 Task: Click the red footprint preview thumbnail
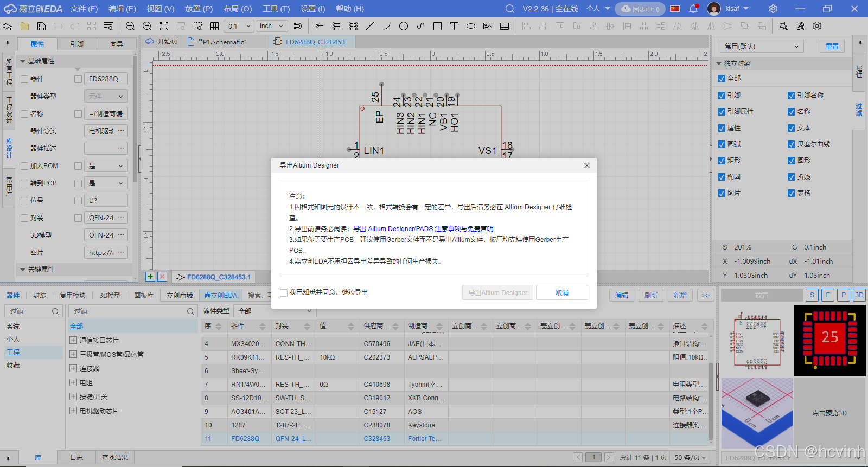coord(830,341)
